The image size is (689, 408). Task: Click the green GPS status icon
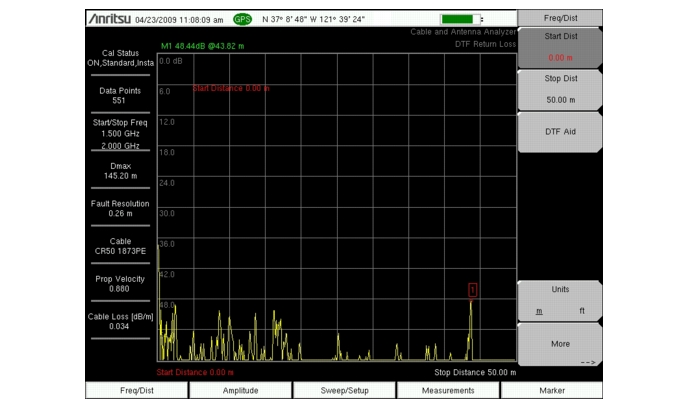point(242,19)
